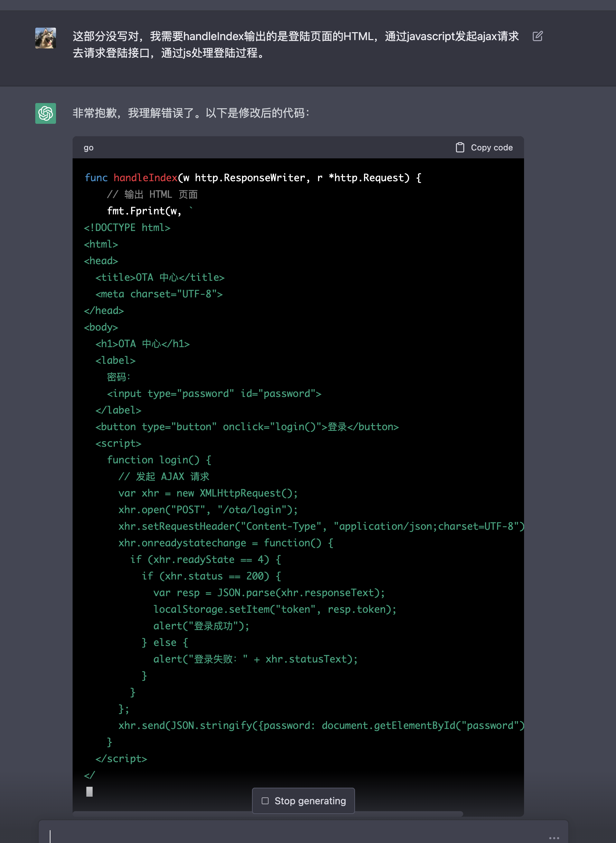Viewport: 616px width, 843px height.
Task: Click the alert("登录成功") line
Action: tap(201, 626)
